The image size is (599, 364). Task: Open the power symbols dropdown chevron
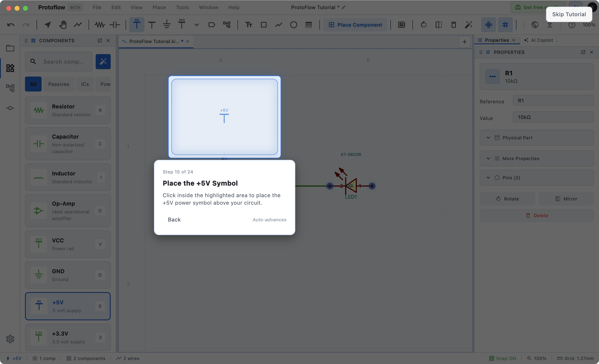197,25
